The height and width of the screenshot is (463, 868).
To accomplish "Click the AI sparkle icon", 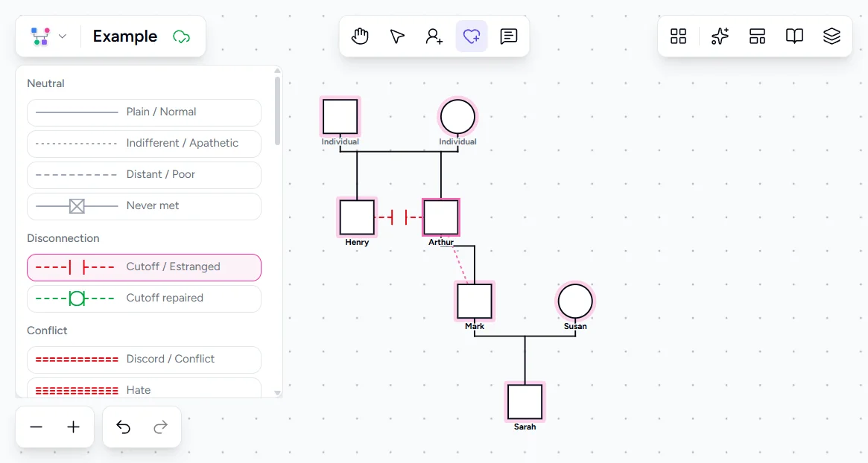I will [720, 36].
